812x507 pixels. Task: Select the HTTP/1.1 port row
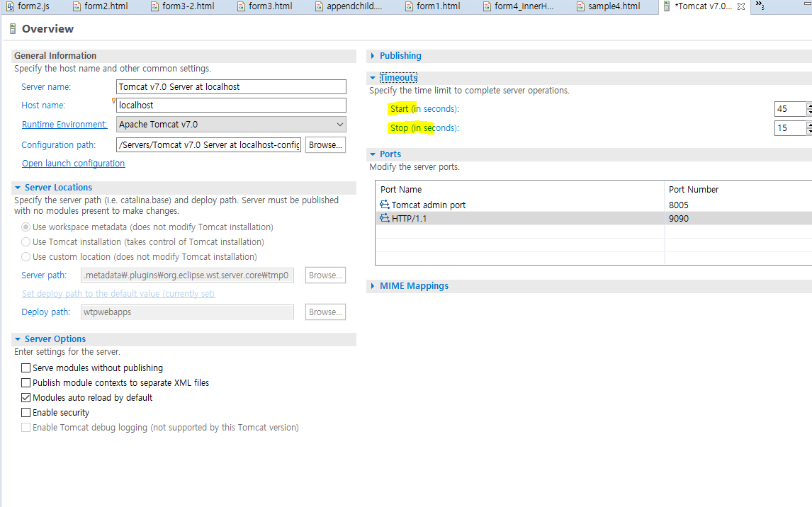[x=594, y=218]
